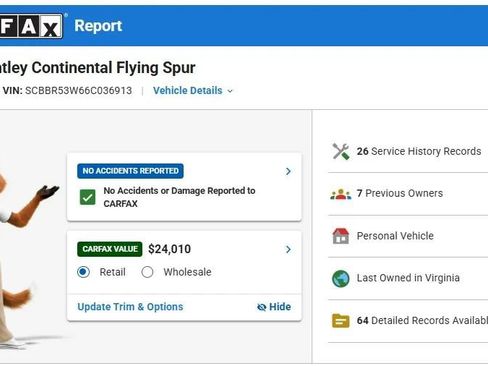Click the house personal vehicle icon
The image size is (488, 366).
click(x=341, y=236)
